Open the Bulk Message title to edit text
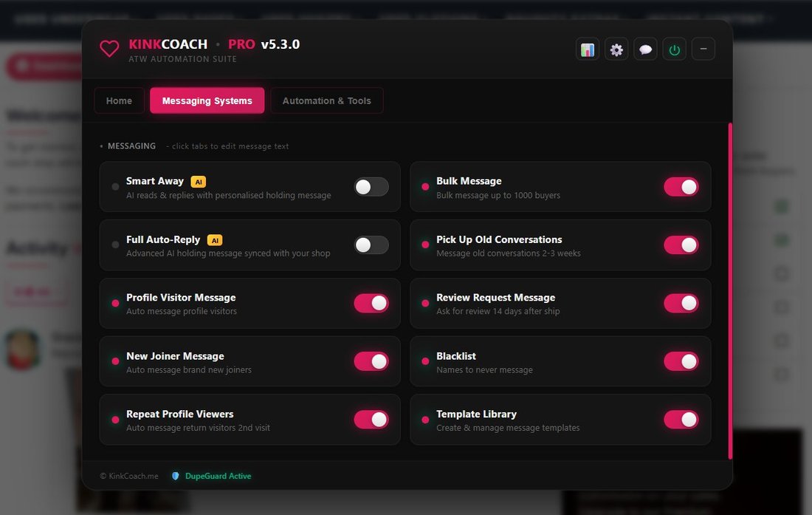Screen dimensions: 812x515 click(469, 181)
